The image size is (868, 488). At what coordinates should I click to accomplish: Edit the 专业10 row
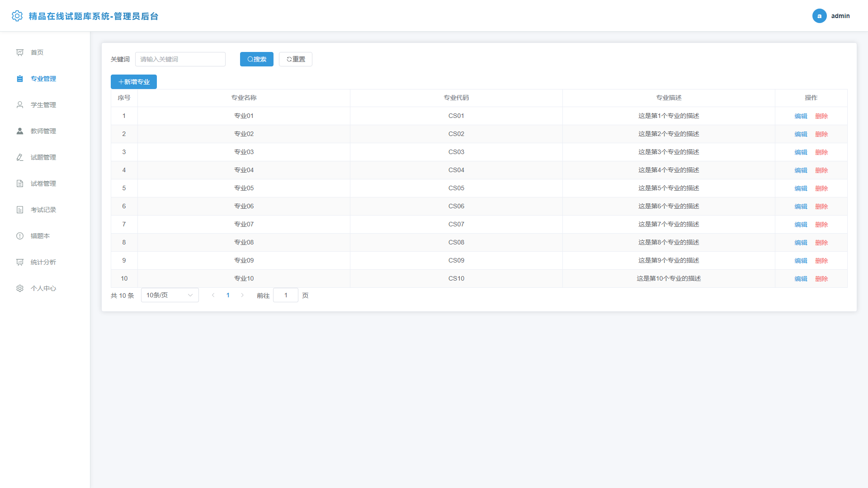(x=801, y=279)
